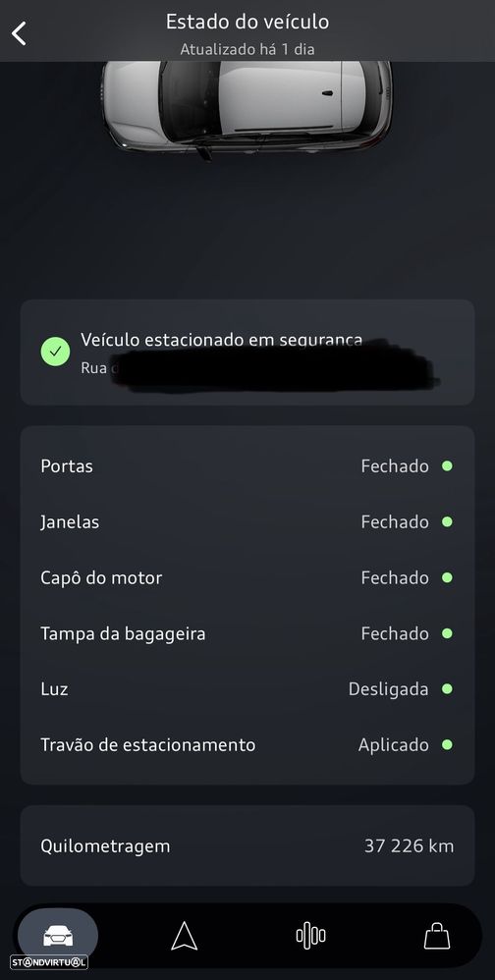495x980 pixels.
Task: Tap the green safely-parked checkmark icon
Action: (55, 352)
